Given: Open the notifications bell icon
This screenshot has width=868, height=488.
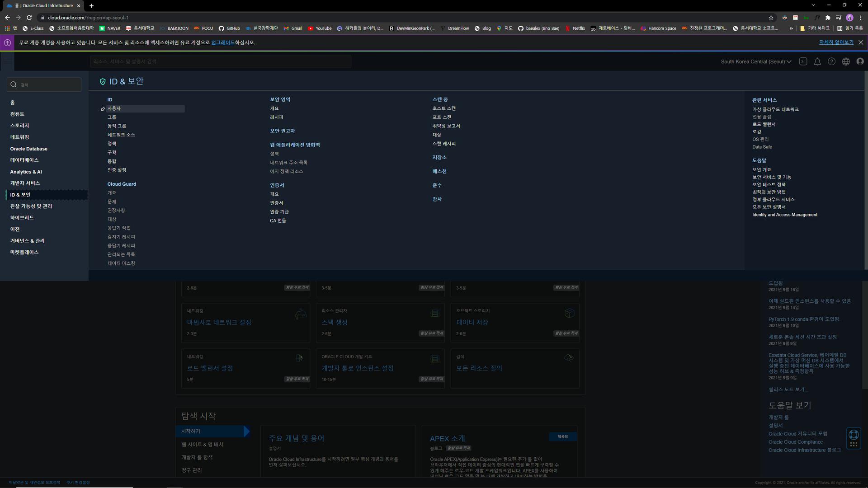Looking at the screenshot, I should (817, 61).
